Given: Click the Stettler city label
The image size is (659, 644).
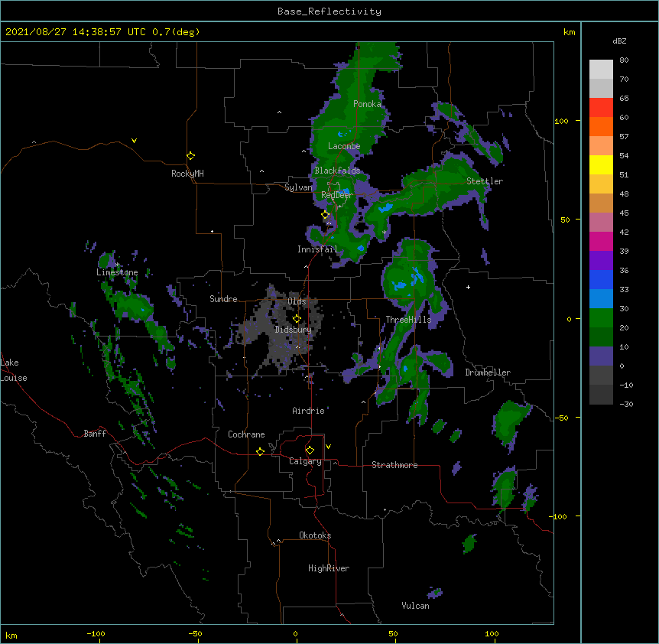Looking at the screenshot, I should point(485,181).
